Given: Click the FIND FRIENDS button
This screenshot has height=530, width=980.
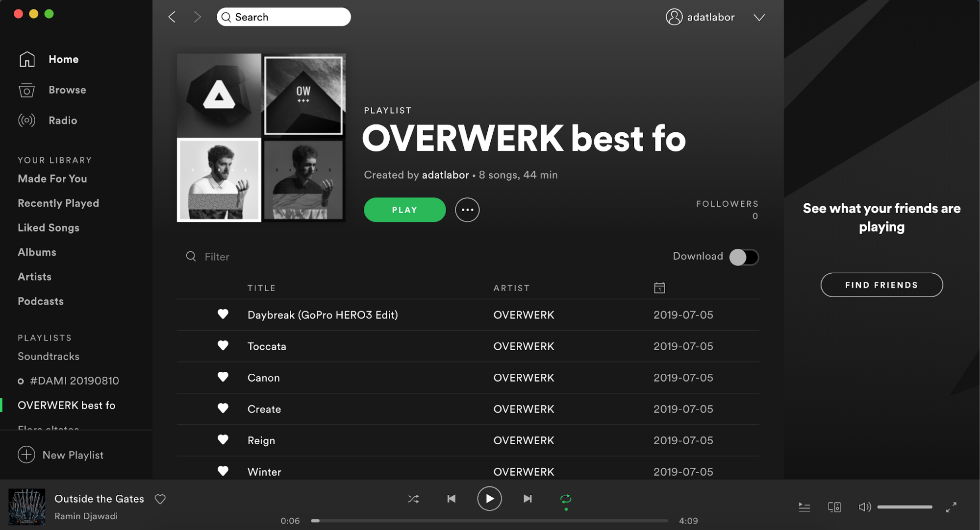Looking at the screenshot, I should point(881,285).
